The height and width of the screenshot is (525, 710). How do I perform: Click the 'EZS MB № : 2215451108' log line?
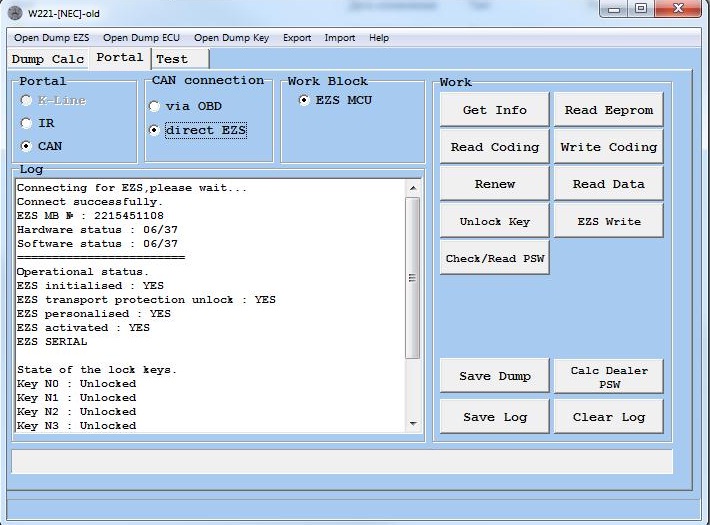[x=90, y=216]
